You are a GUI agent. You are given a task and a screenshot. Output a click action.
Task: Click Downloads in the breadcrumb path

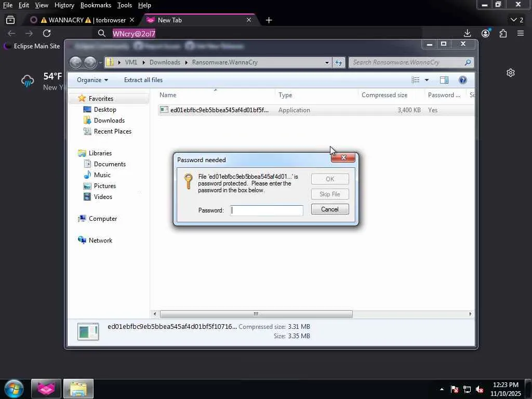[165, 62]
